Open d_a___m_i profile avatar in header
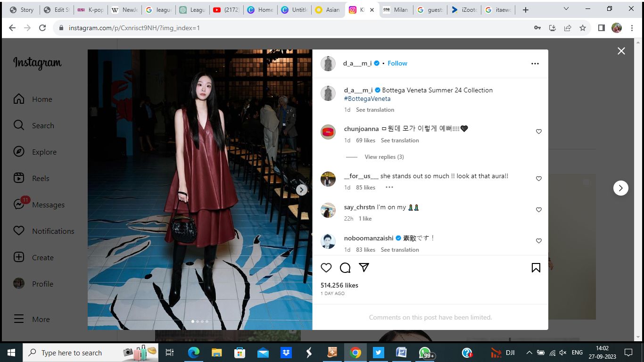 tap(328, 64)
